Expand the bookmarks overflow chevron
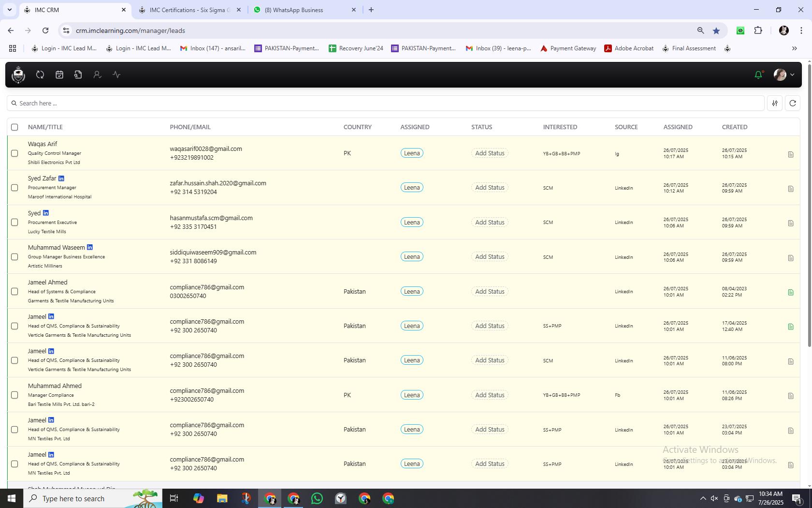The height and width of the screenshot is (508, 812). 794,48
